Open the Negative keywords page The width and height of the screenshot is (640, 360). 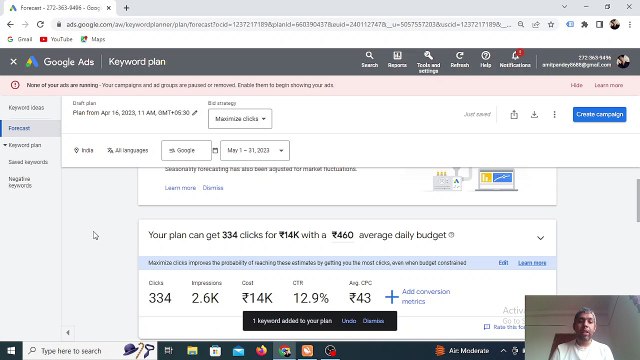point(20,182)
